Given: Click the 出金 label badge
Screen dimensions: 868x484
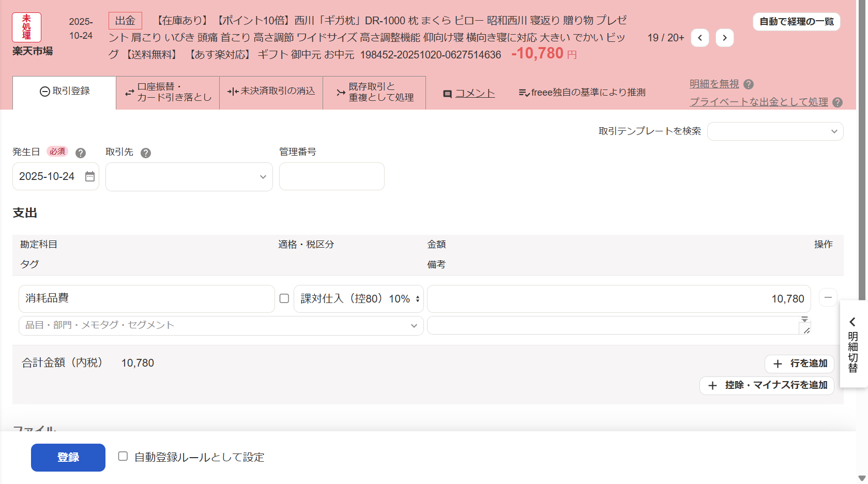Looking at the screenshot, I should point(125,21).
